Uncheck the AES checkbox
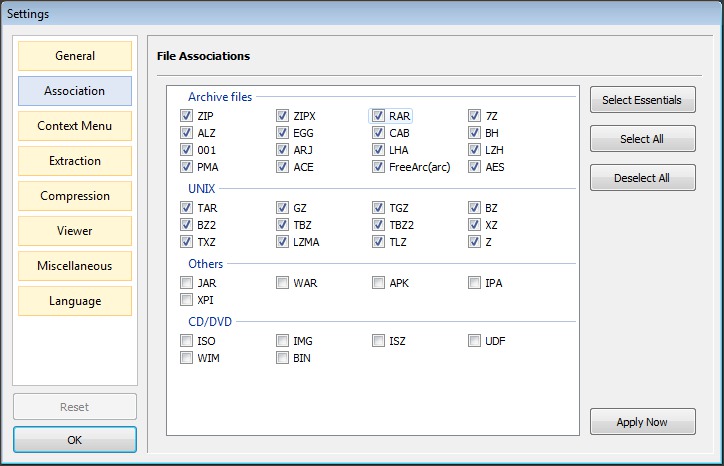The height and width of the screenshot is (466, 724). coord(474,167)
